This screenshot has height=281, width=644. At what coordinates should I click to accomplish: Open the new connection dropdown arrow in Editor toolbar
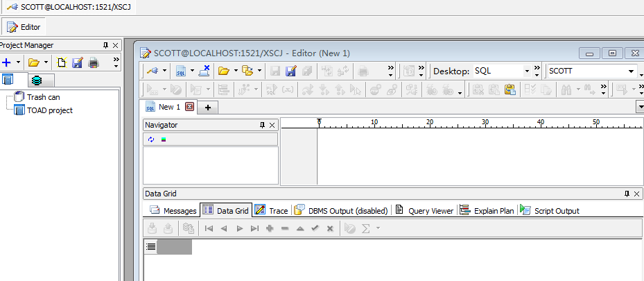(165, 71)
